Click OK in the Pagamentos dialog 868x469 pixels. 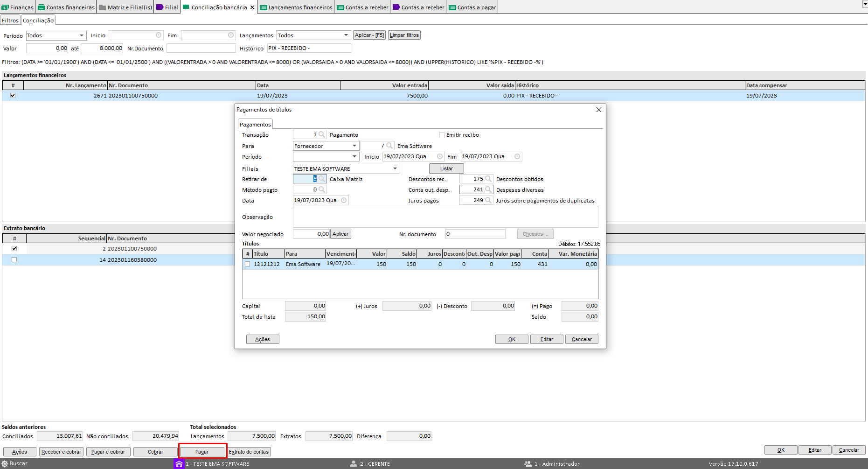coord(512,339)
